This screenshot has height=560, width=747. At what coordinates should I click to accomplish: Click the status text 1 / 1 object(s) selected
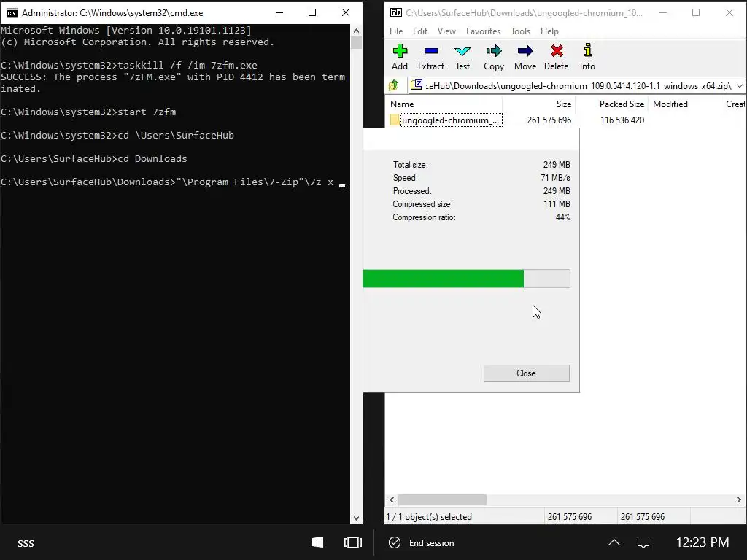[x=429, y=517]
